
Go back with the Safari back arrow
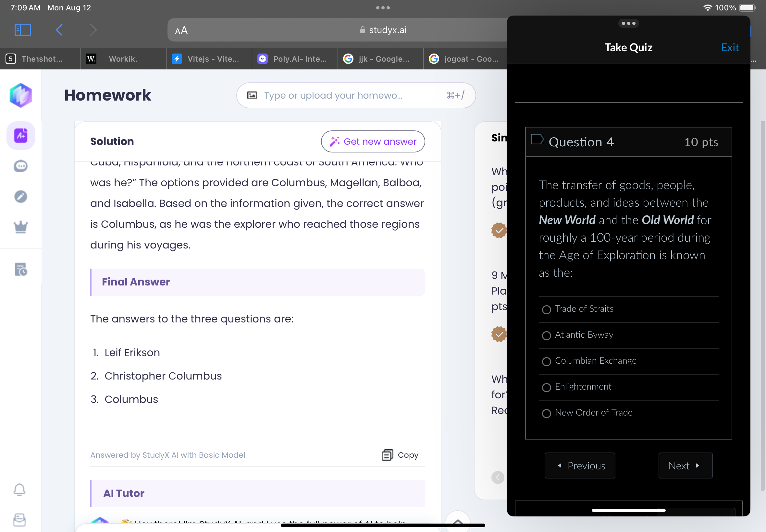(59, 30)
